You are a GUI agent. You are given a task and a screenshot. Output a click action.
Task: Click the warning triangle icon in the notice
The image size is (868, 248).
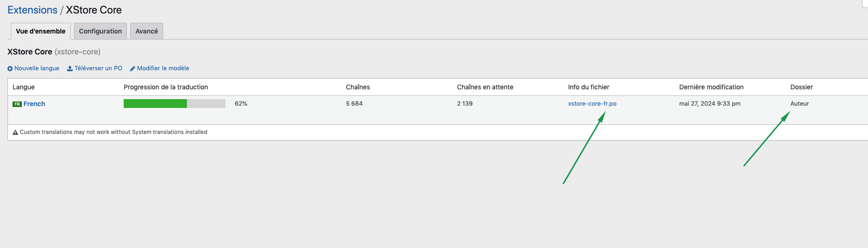[x=15, y=132]
